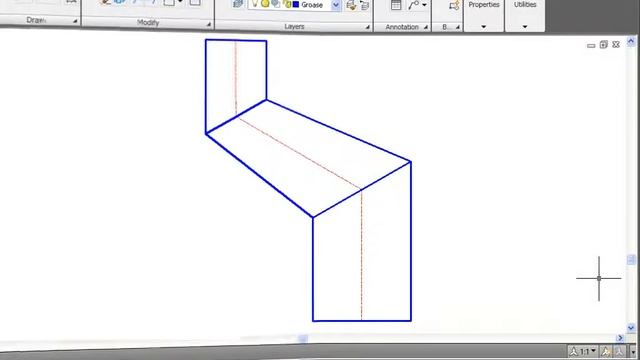Click the Table icon in Annotation panel
The height and width of the screenshot is (360, 640).
click(396, 5)
